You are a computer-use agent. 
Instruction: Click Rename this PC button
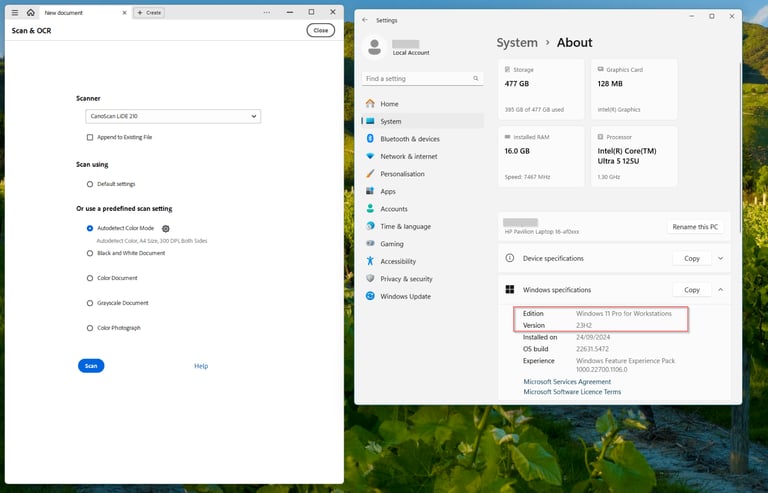(695, 227)
